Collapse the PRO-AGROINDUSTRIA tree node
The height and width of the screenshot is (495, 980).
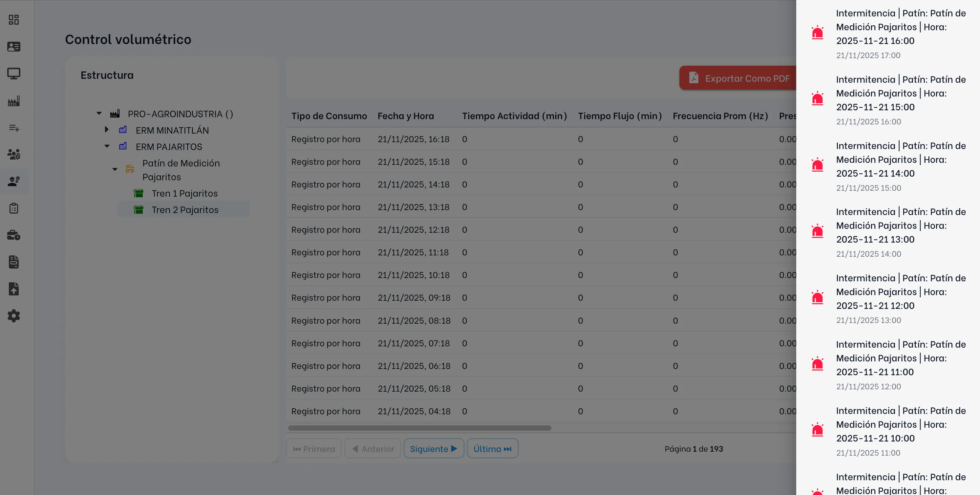coord(99,113)
